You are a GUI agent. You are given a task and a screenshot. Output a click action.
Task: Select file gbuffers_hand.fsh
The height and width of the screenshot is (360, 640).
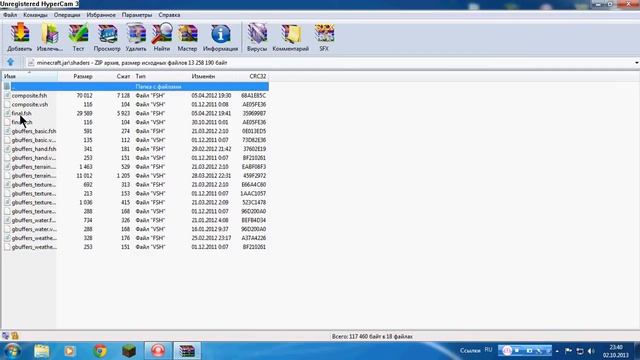(34, 149)
